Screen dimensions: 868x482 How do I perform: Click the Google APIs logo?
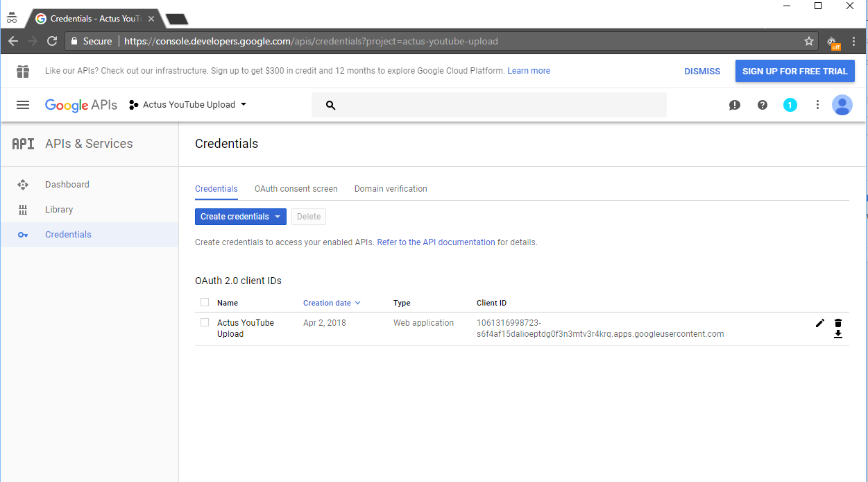81,105
